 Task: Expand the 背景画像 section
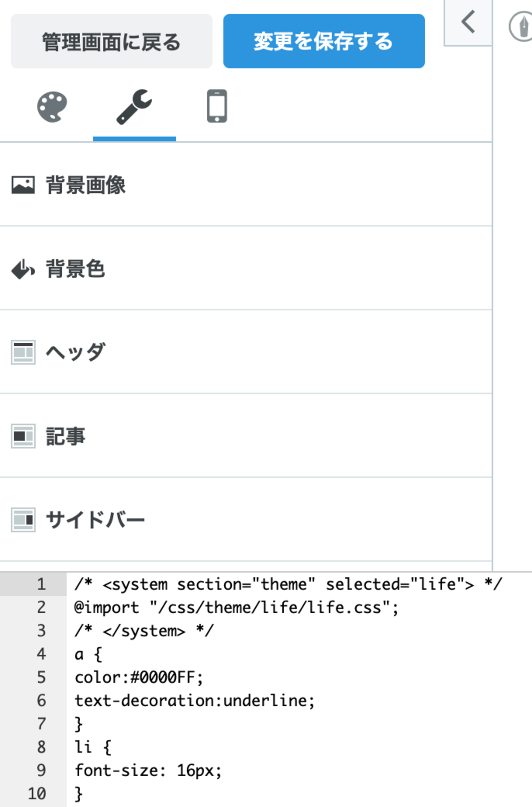point(246,185)
